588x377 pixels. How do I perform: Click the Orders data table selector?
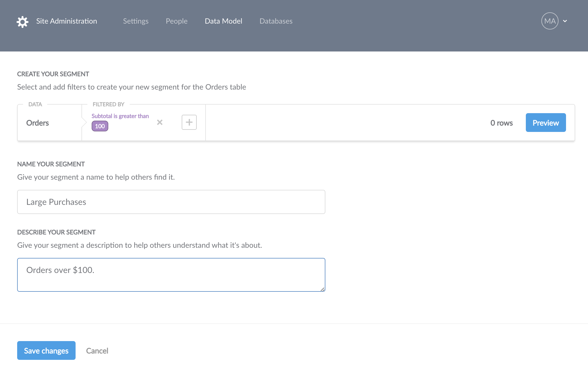click(x=38, y=123)
